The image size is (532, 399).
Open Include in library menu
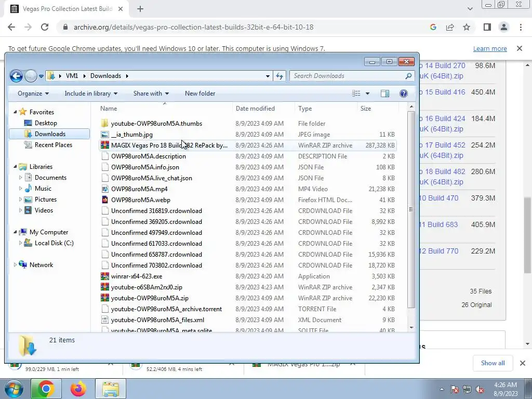91,94
